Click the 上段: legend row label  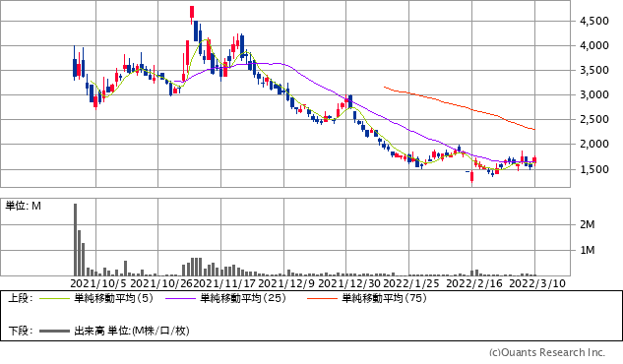(x=21, y=298)
